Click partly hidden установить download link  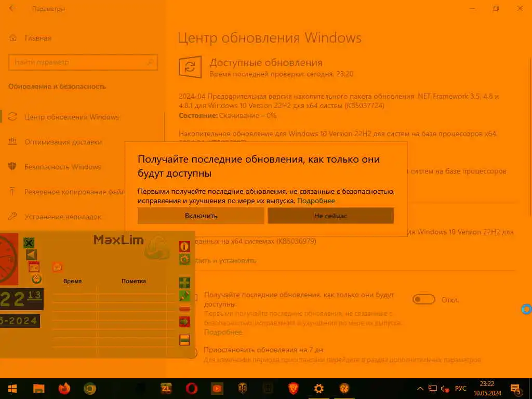tap(225, 261)
